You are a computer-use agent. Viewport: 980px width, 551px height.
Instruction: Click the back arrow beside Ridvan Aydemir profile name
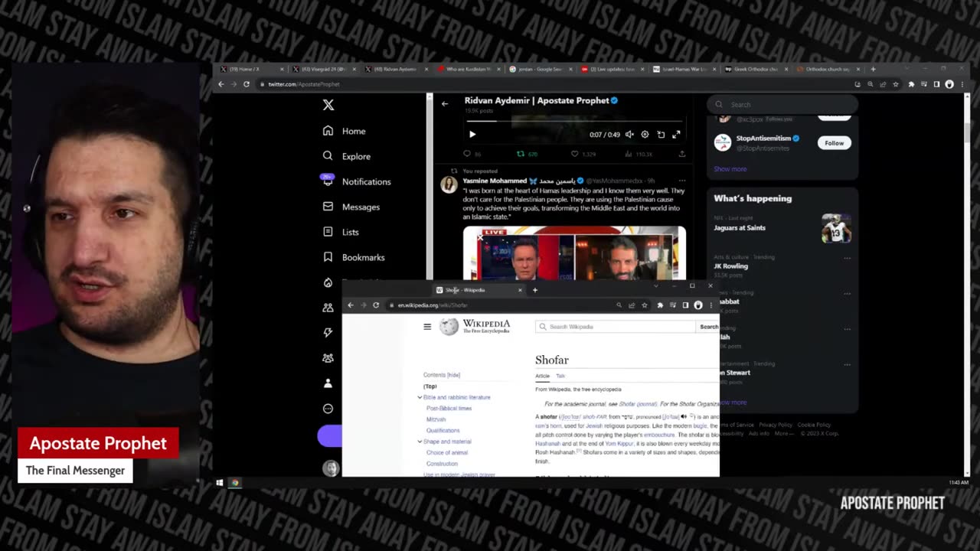click(x=445, y=104)
